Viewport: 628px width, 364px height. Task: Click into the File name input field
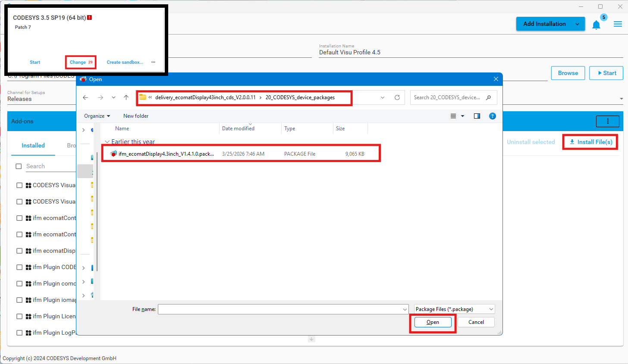(280, 309)
